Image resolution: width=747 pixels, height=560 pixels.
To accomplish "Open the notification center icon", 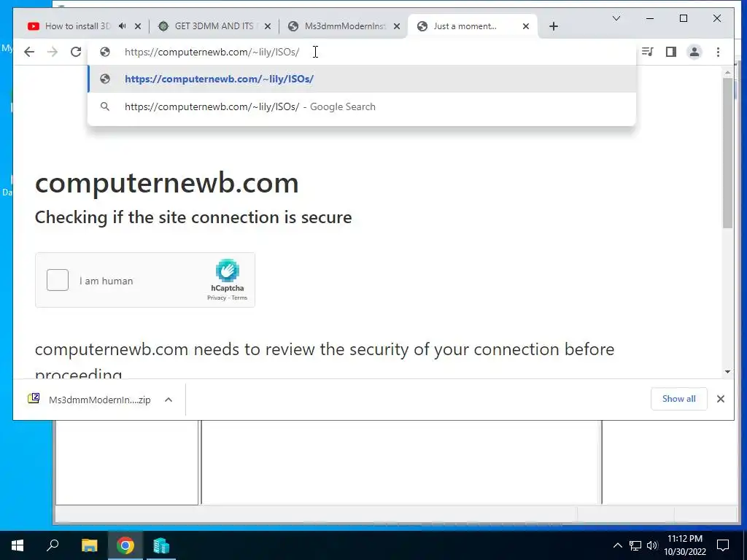I will pos(723,545).
